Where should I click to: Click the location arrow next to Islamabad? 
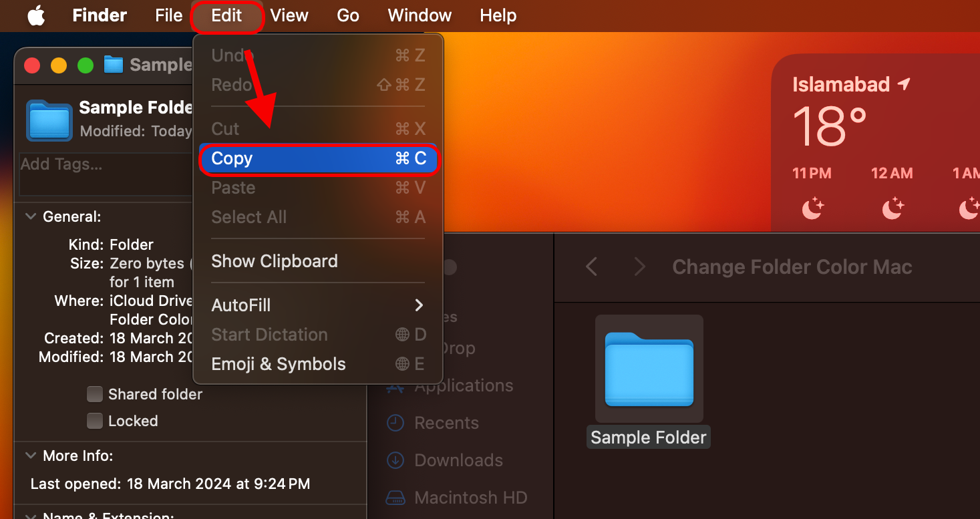tap(904, 84)
